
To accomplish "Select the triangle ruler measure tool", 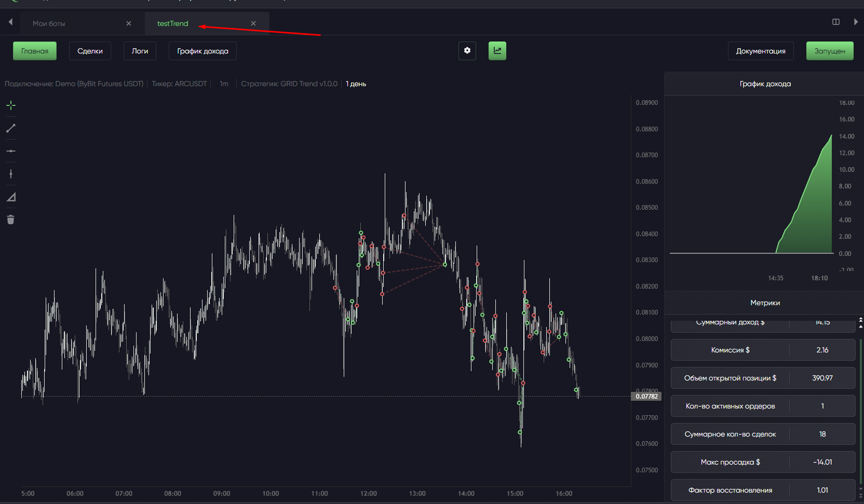I will coord(11,197).
